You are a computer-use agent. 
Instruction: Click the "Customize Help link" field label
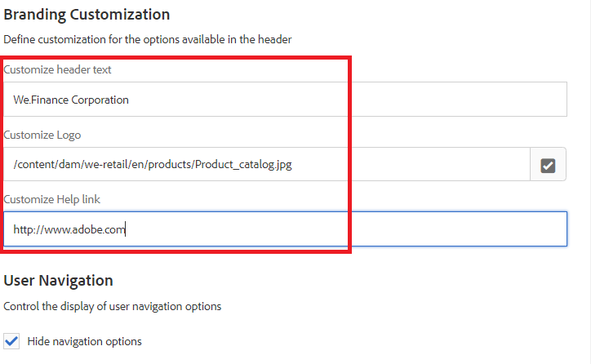point(51,200)
